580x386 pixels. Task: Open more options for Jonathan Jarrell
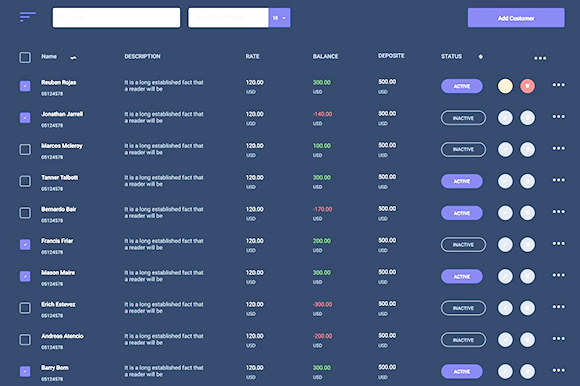click(x=559, y=116)
